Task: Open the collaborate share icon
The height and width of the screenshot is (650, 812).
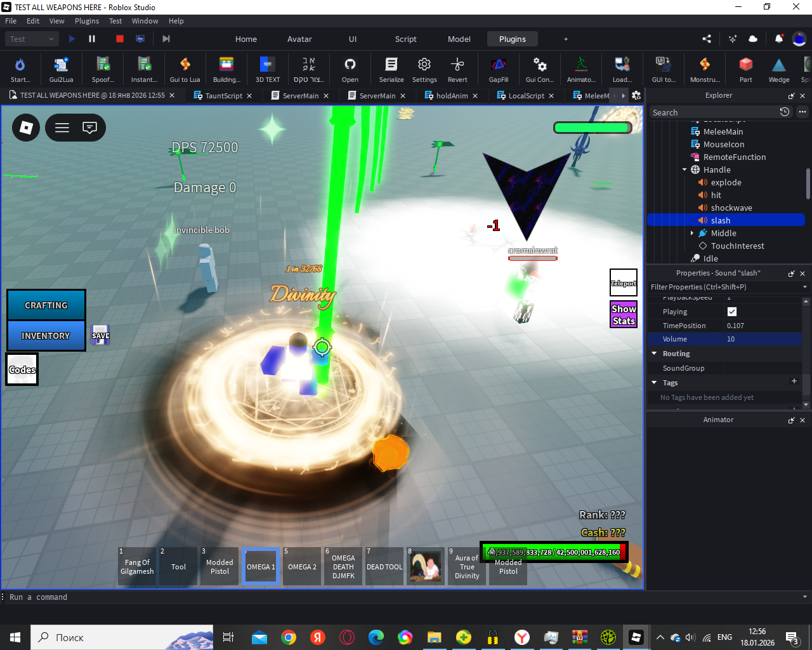Action: (x=707, y=39)
